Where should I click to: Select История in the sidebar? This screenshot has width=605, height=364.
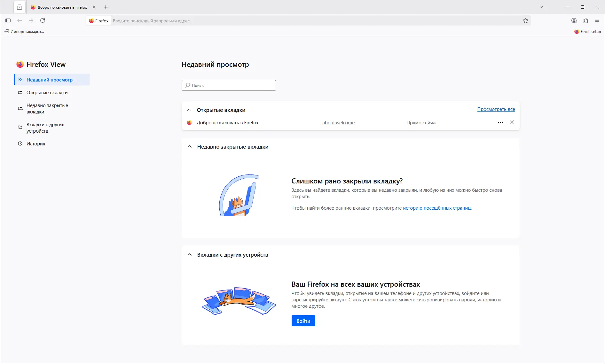click(36, 143)
